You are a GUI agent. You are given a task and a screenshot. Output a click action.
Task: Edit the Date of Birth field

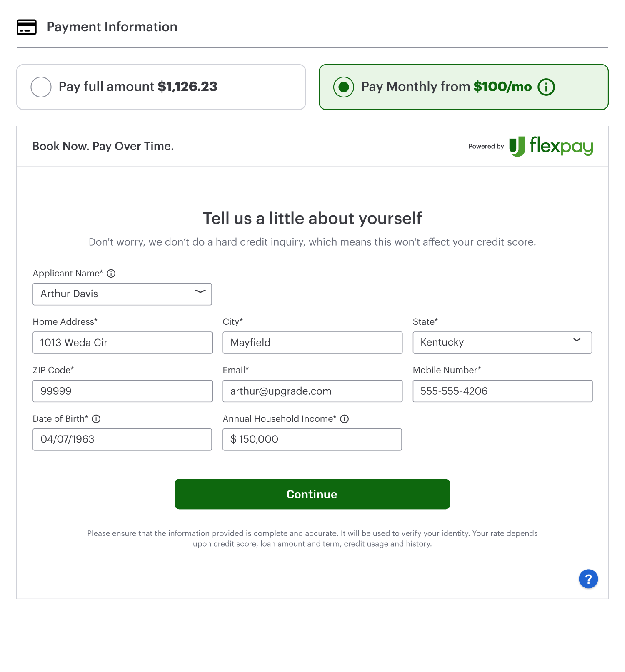[x=122, y=439]
